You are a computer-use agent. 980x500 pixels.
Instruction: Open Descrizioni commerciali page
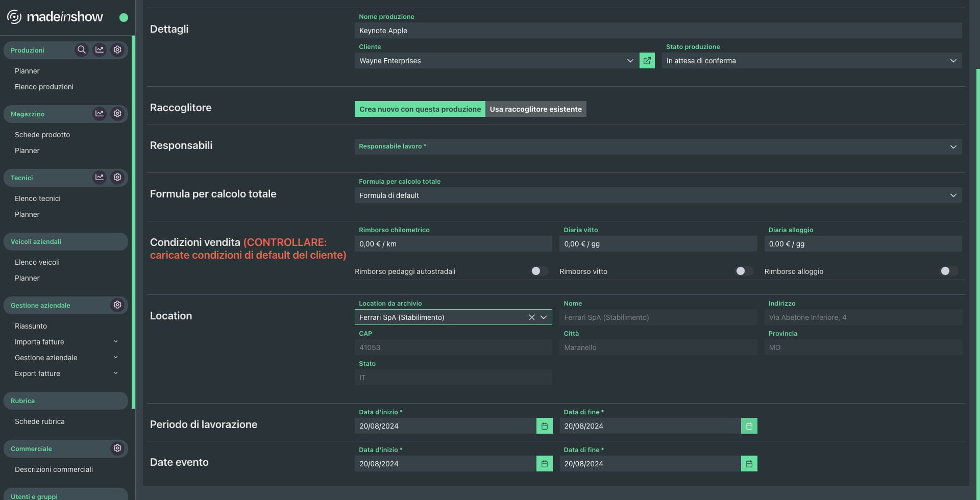click(54, 469)
